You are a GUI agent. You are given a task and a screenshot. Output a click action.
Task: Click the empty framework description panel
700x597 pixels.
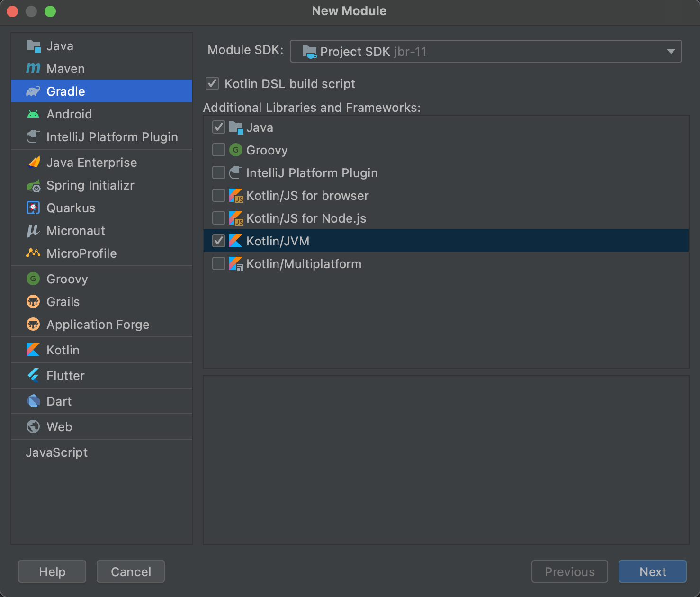point(446,460)
